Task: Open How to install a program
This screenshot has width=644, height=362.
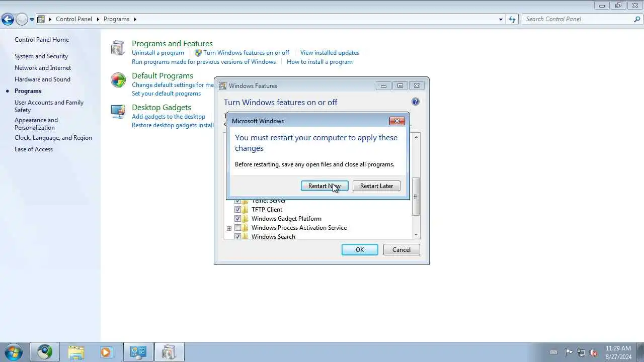Action: 319,62
